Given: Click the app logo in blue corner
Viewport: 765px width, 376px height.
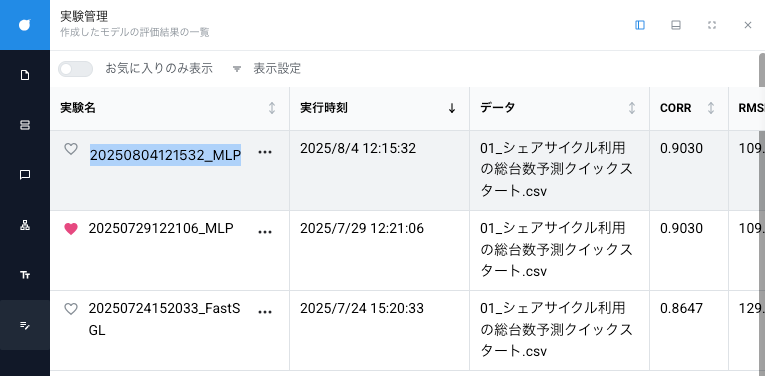Looking at the screenshot, I should click(x=24, y=25).
